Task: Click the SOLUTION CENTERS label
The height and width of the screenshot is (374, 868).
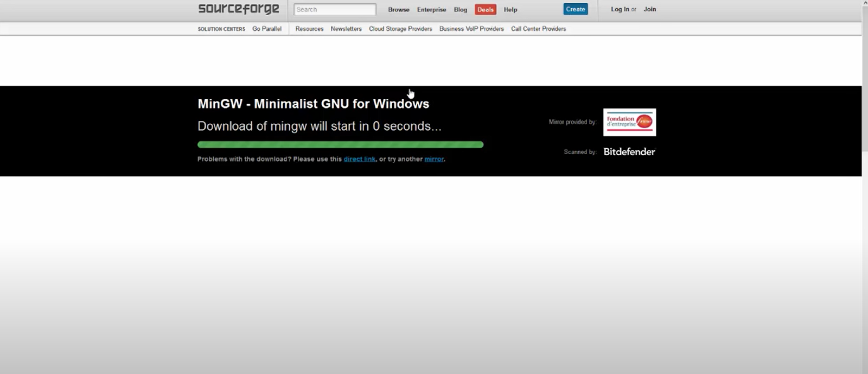Action: click(x=221, y=29)
